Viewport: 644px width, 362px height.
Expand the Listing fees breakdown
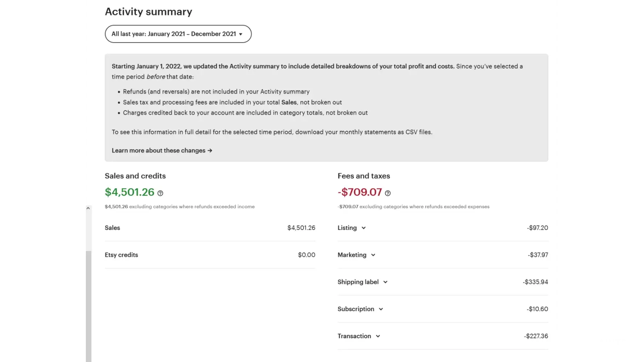pyautogui.click(x=363, y=228)
